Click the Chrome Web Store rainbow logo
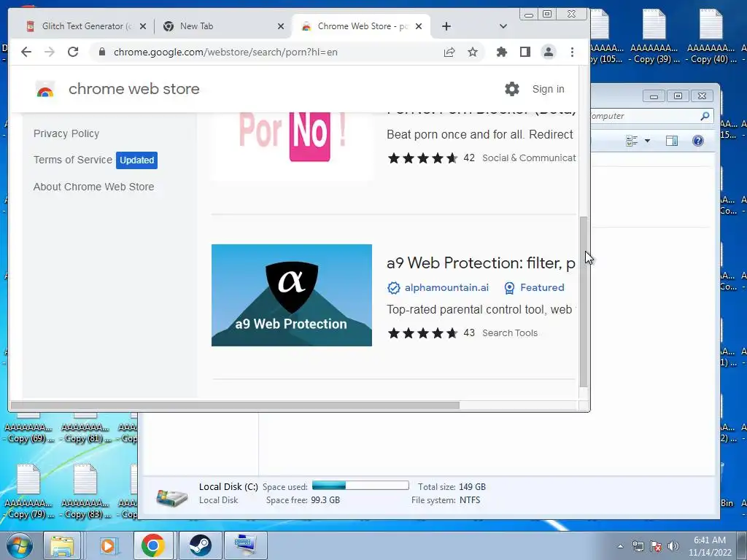 (45, 89)
